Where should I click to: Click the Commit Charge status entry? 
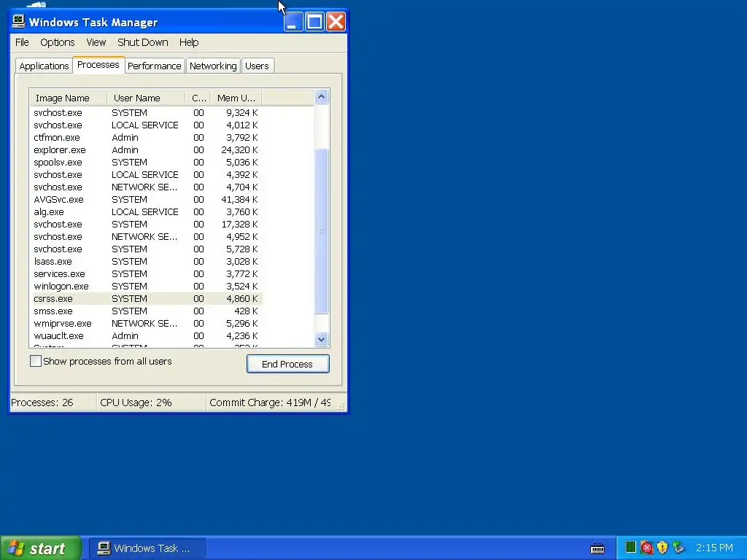[270, 402]
